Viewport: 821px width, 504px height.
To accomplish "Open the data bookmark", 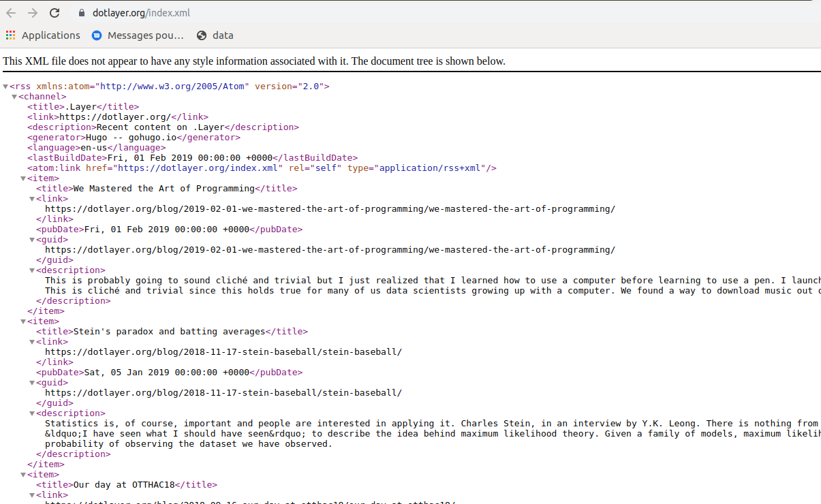I will tap(215, 35).
